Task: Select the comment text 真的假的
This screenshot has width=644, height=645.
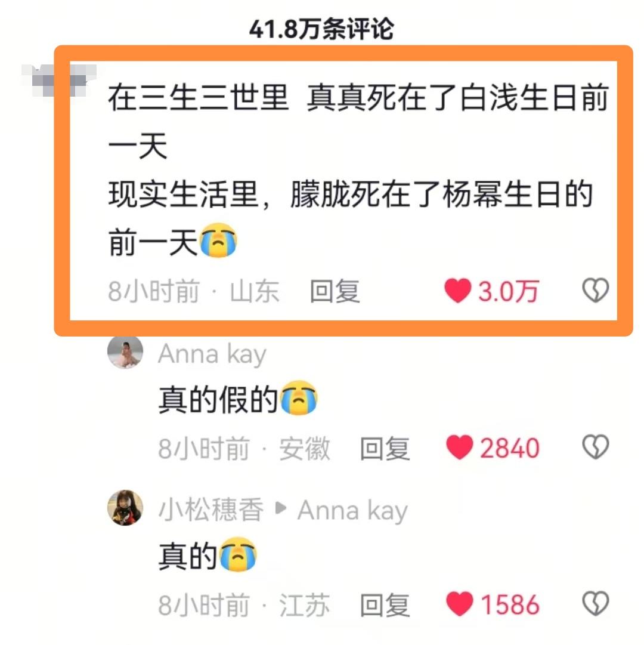Action: [218, 399]
